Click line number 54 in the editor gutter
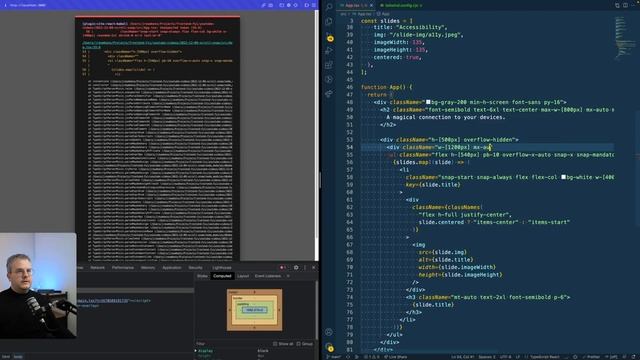Image resolution: width=640 pixels, height=360 pixels. click(349, 147)
